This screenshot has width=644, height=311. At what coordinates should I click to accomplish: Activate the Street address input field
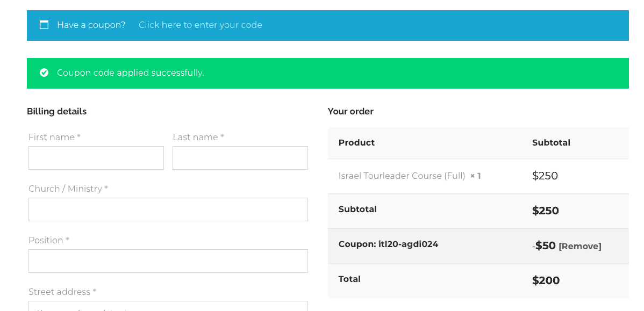(x=168, y=306)
